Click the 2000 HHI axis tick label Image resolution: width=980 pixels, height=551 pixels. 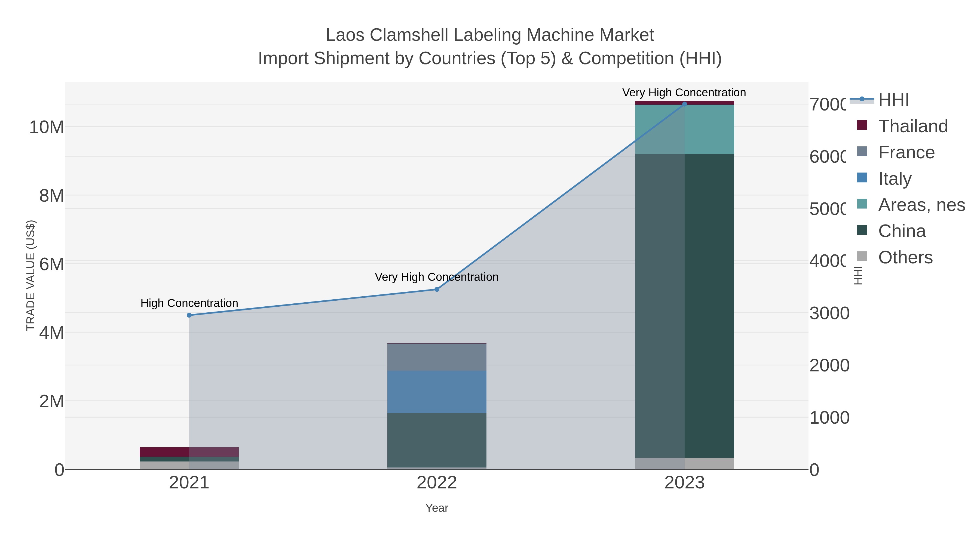pos(829,365)
